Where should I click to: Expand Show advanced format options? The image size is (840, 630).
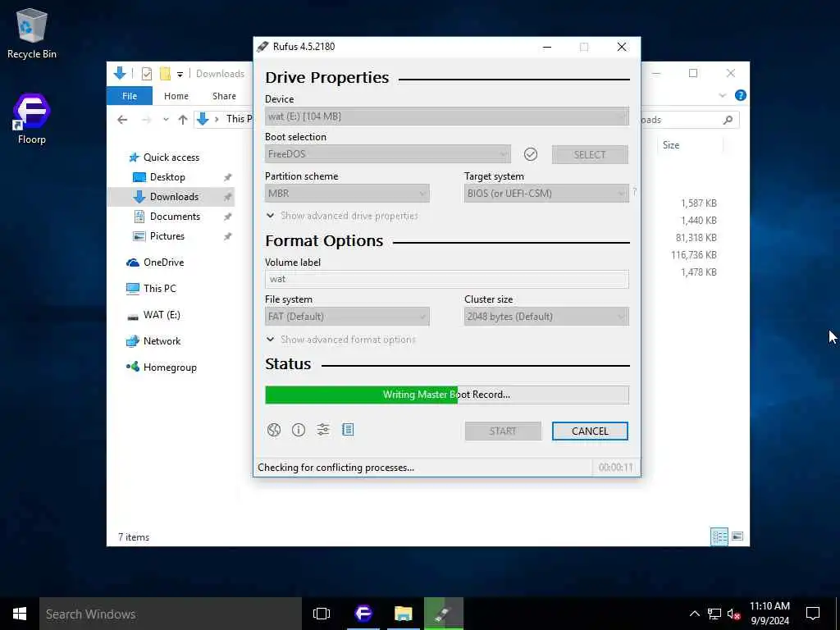[340, 340]
